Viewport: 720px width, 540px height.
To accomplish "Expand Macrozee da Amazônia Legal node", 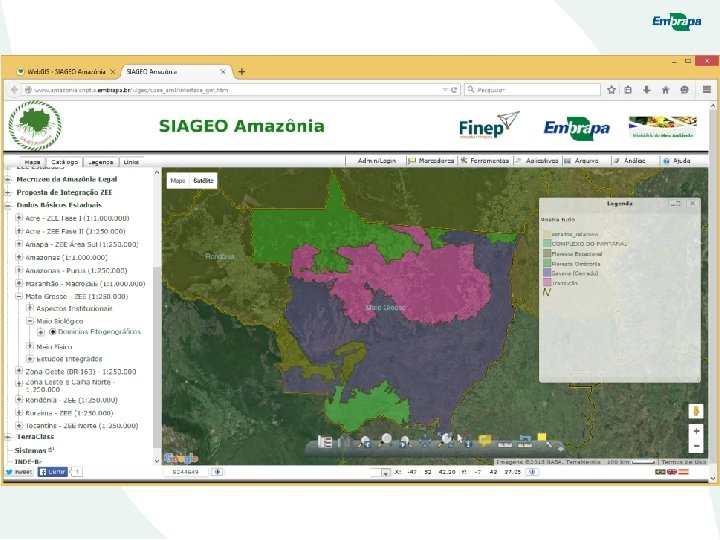I will click(x=8, y=180).
